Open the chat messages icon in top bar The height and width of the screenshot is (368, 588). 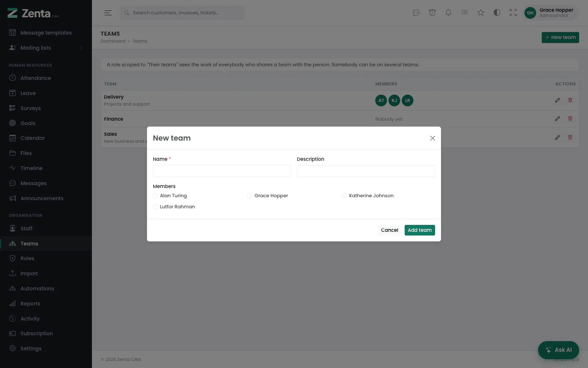pyautogui.click(x=416, y=13)
